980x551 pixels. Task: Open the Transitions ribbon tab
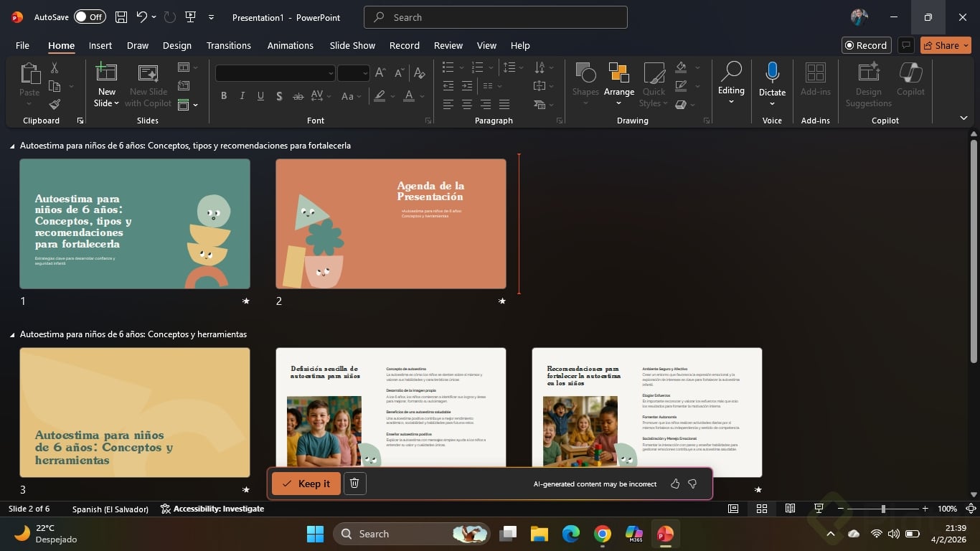click(x=228, y=45)
